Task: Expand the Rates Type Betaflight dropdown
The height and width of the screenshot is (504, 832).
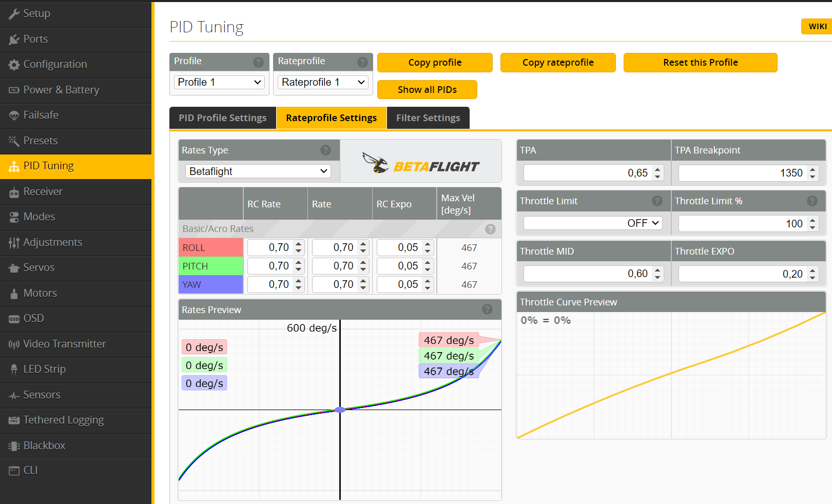Action: pyautogui.click(x=258, y=171)
